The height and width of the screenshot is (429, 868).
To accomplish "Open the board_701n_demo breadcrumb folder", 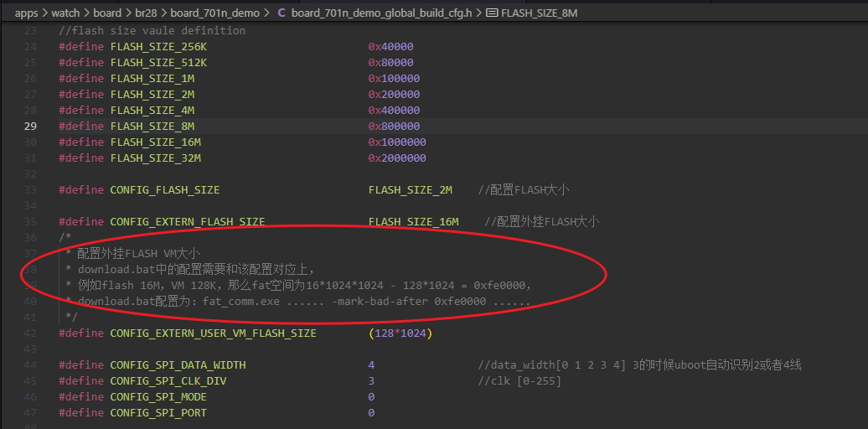I will [216, 13].
